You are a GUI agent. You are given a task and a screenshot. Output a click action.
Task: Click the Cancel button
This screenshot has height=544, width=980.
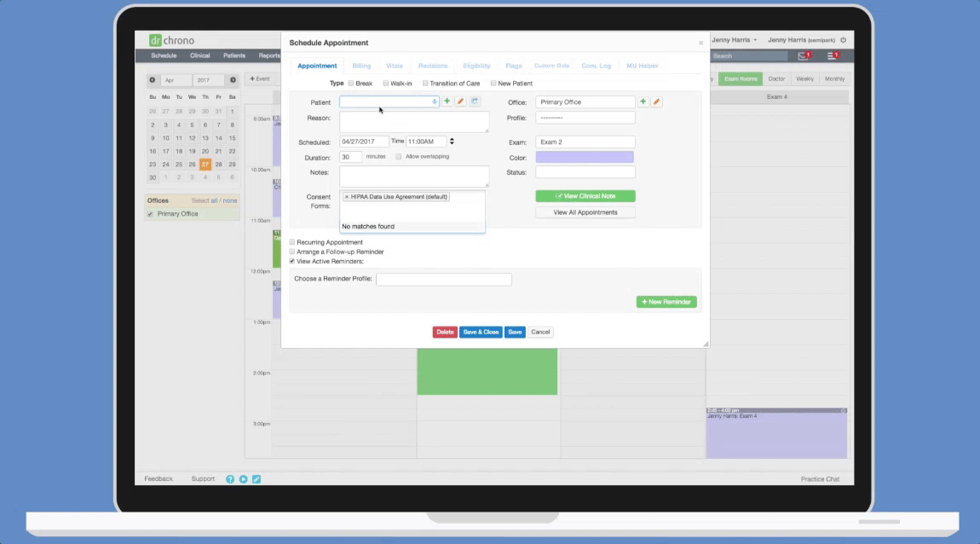[x=540, y=332]
